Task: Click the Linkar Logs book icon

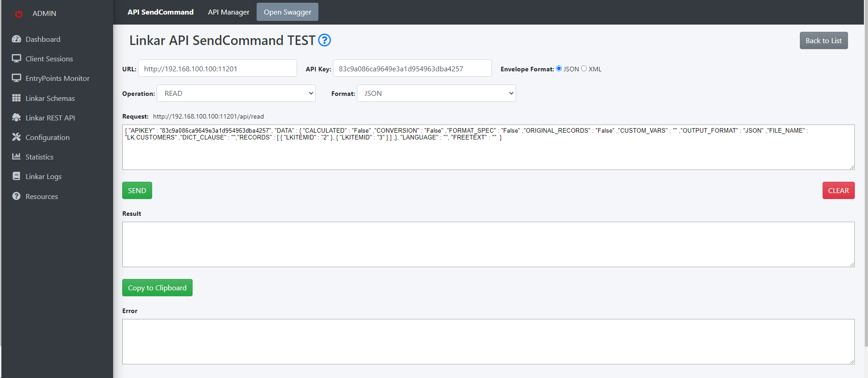Action: (16, 176)
